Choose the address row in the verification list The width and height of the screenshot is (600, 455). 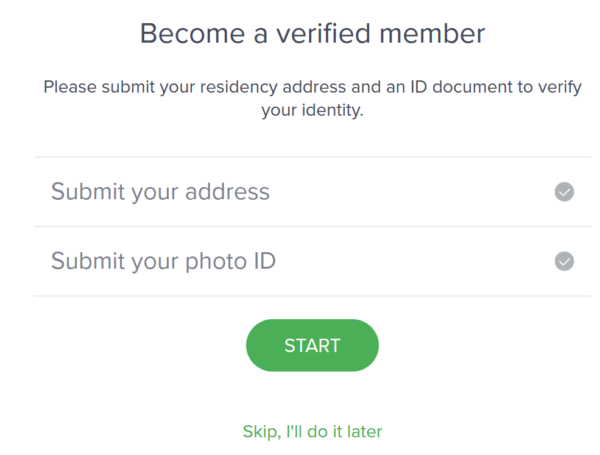[x=313, y=192]
